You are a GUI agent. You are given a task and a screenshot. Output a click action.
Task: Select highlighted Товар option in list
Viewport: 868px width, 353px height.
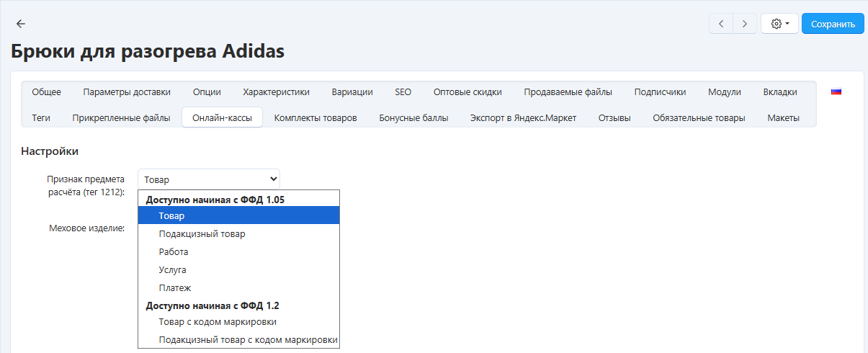[x=171, y=216]
